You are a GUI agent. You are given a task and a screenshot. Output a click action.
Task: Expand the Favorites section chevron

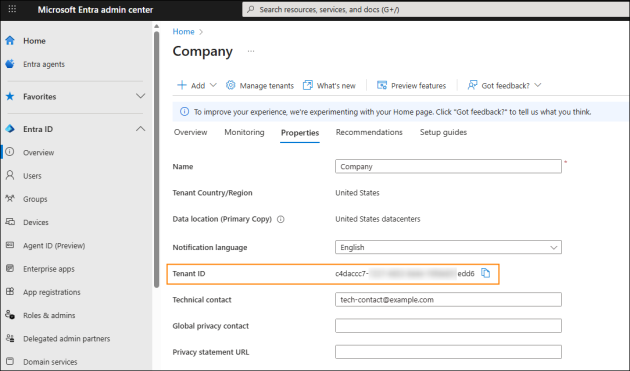click(x=140, y=96)
